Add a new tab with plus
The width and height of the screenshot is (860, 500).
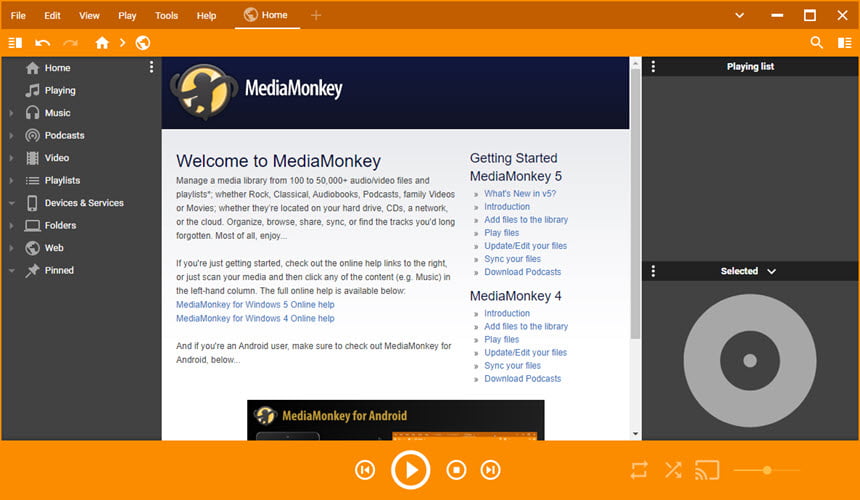tap(316, 15)
